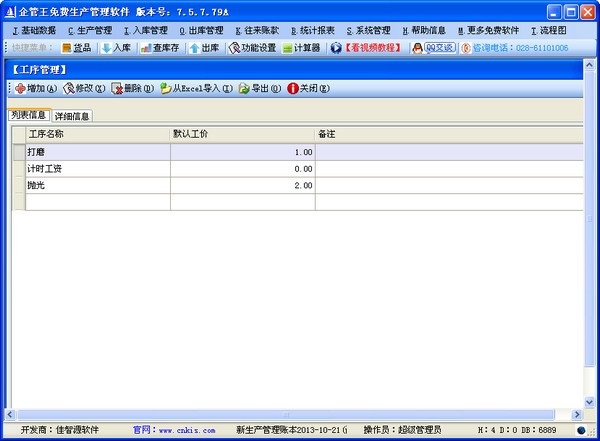Click the 开发商 佳智源软件 status text
This screenshot has width=600, height=441.
pyautogui.click(x=60, y=430)
